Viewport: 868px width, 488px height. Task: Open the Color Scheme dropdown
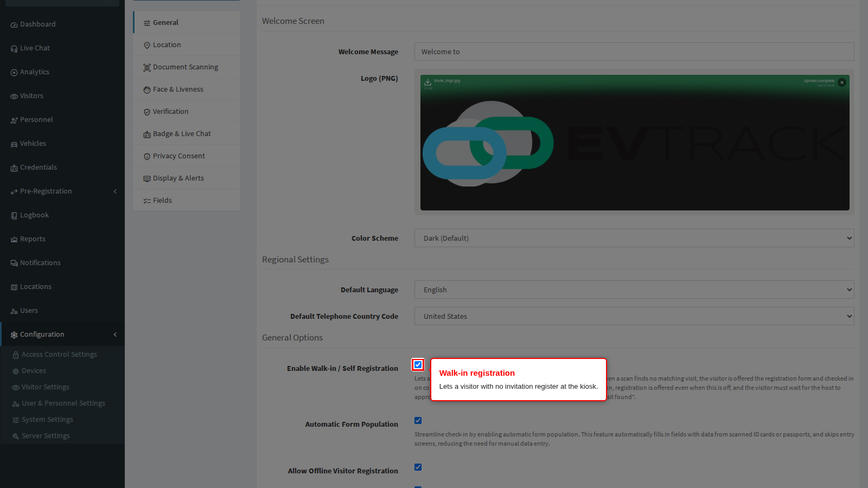(x=634, y=238)
